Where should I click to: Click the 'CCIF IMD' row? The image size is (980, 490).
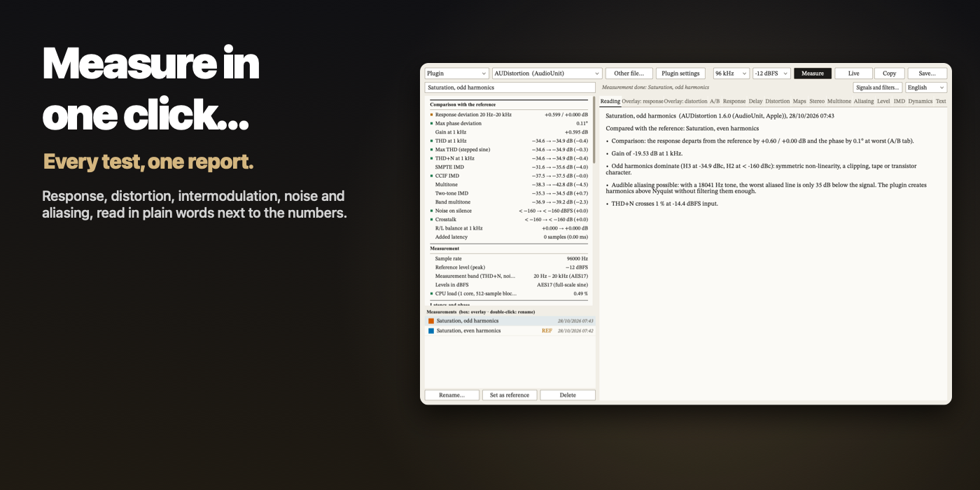coord(509,176)
